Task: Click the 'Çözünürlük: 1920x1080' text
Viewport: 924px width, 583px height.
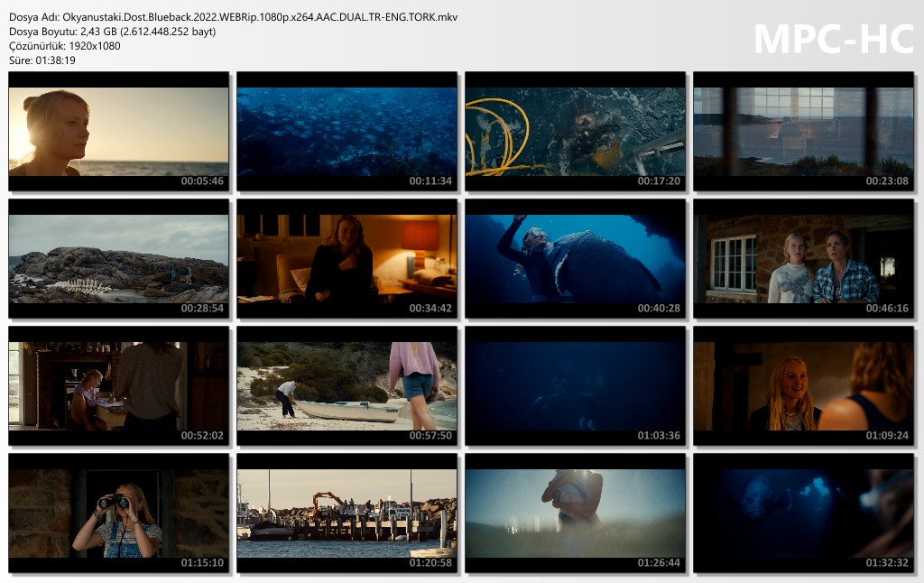Action: click(65, 46)
